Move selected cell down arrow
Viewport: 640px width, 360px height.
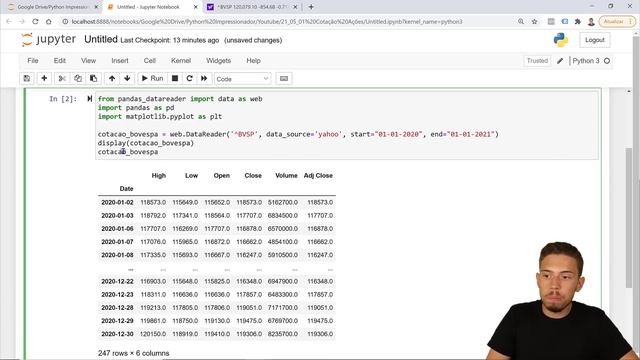127,78
